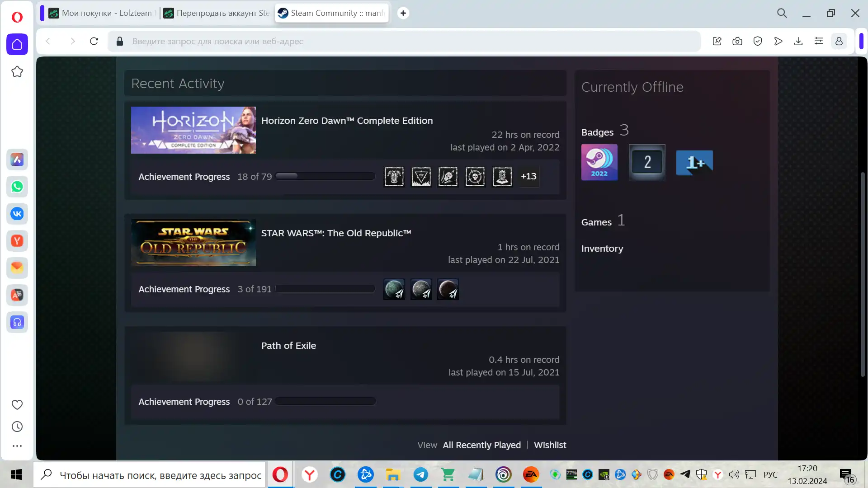
Task: Switch to Перепродать аккаунт Steam tab
Action: tap(217, 13)
